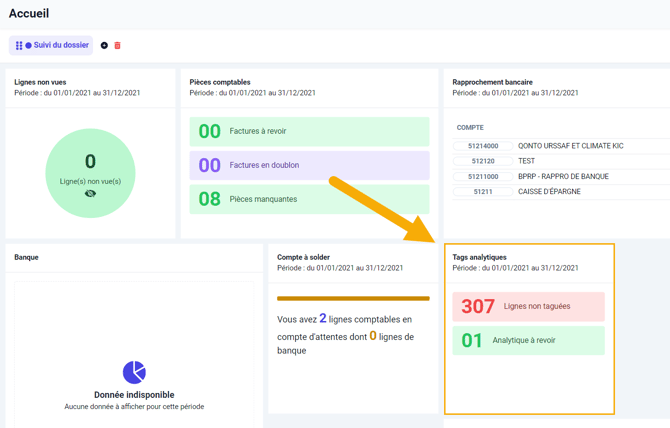Open the Factures à revoir row
The width and height of the screenshot is (670, 428).
pyautogui.click(x=309, y=132)
